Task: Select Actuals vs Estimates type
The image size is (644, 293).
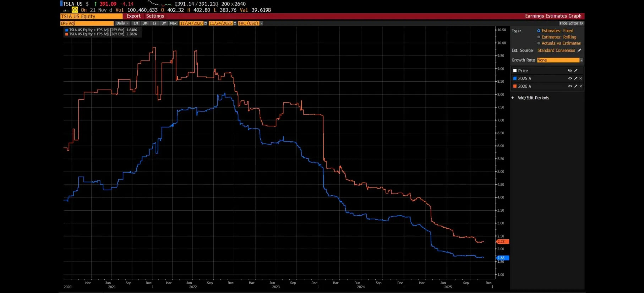Action: point(559,43)
